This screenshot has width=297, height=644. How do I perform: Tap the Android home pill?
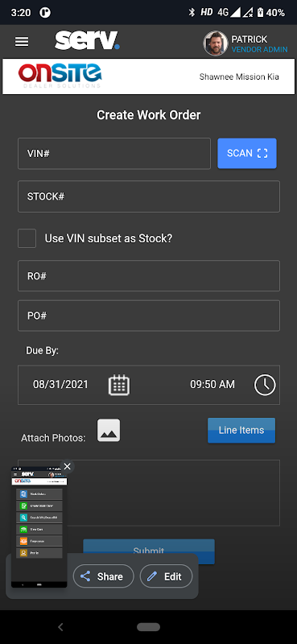(148, 627)
